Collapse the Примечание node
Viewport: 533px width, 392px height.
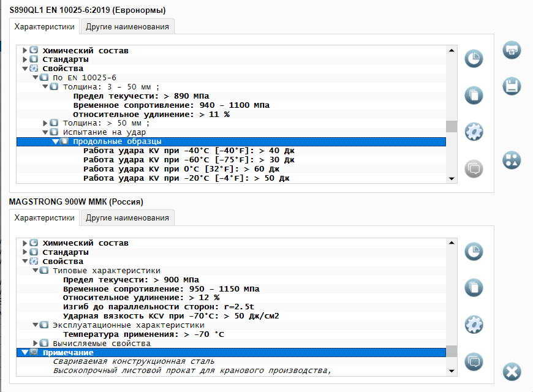(25, 353)
